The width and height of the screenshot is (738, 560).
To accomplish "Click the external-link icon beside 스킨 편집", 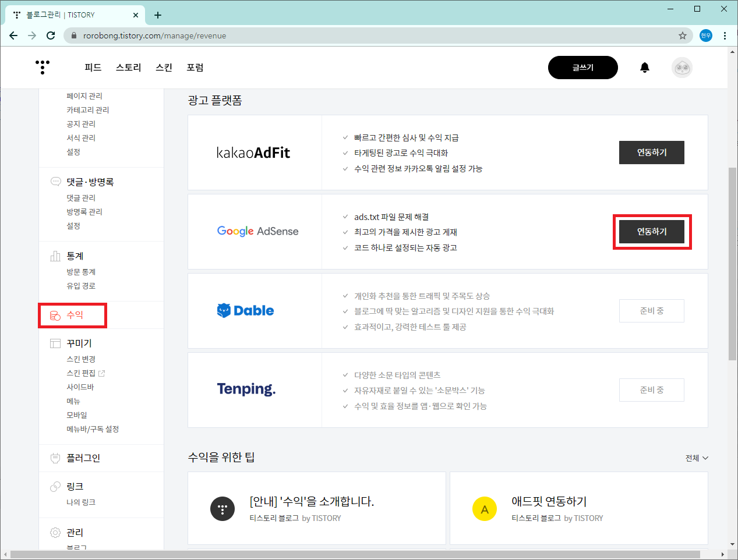I will [102, 373].
